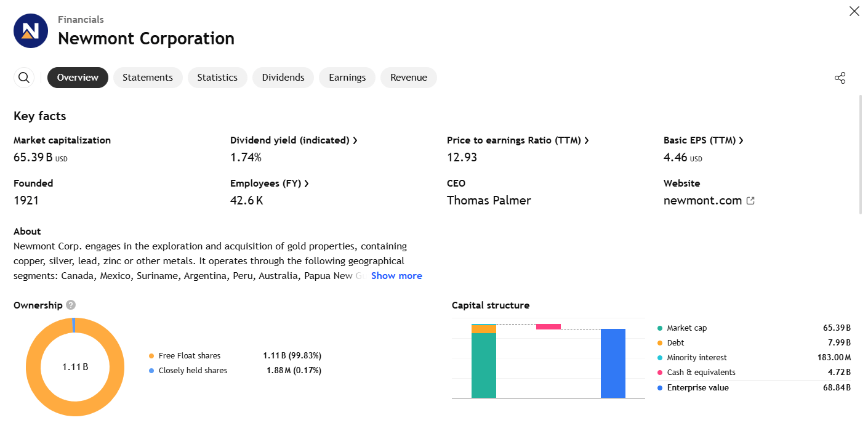The width and height of the screenshot is (868, 444).
Task: Expand Price to earnings Ratio (TTM) chevron
Action: 587,140
